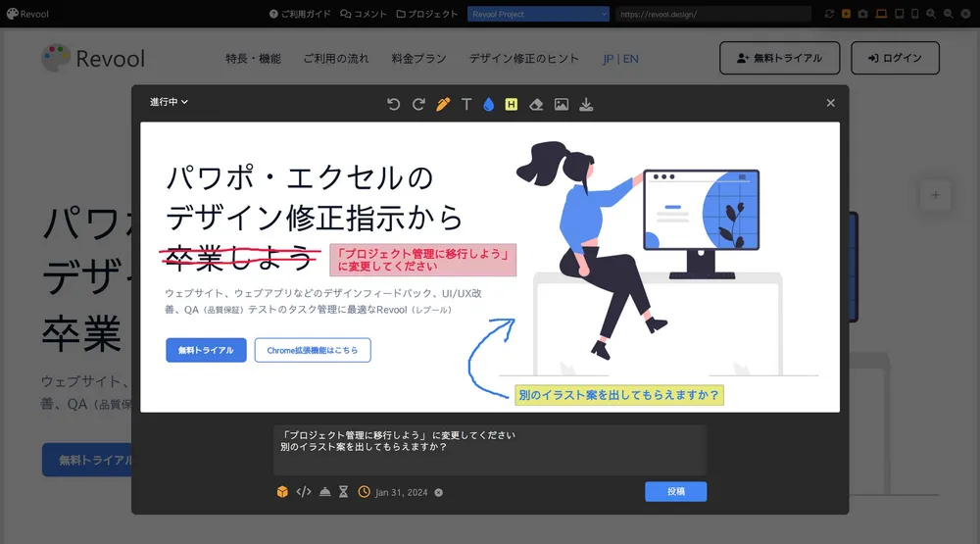
Task: Click the URL field showing revool.design
Action: click(x=713, y=14)
